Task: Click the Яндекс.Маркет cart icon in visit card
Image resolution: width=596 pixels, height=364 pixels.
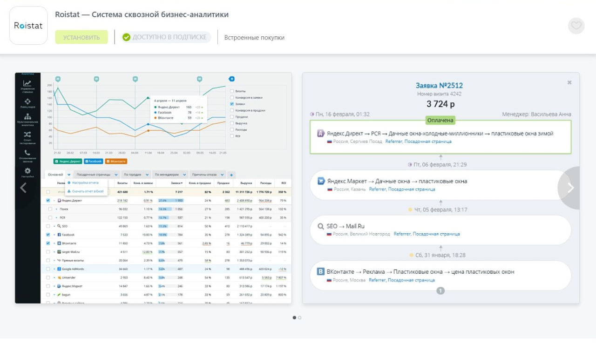Action: 321,181
